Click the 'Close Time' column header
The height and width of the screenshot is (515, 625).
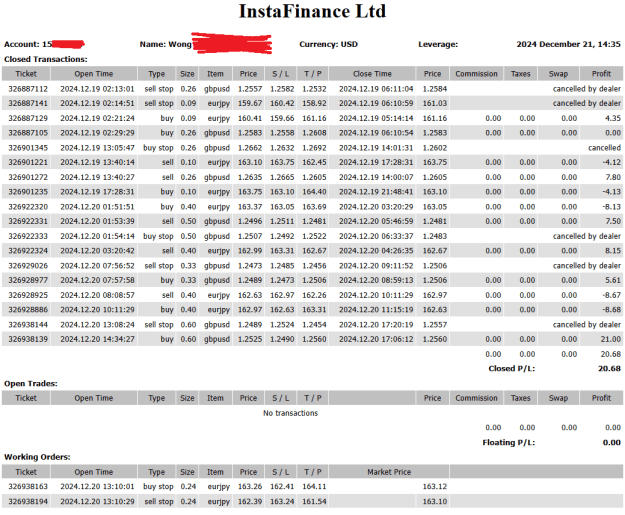pos(372,74)
